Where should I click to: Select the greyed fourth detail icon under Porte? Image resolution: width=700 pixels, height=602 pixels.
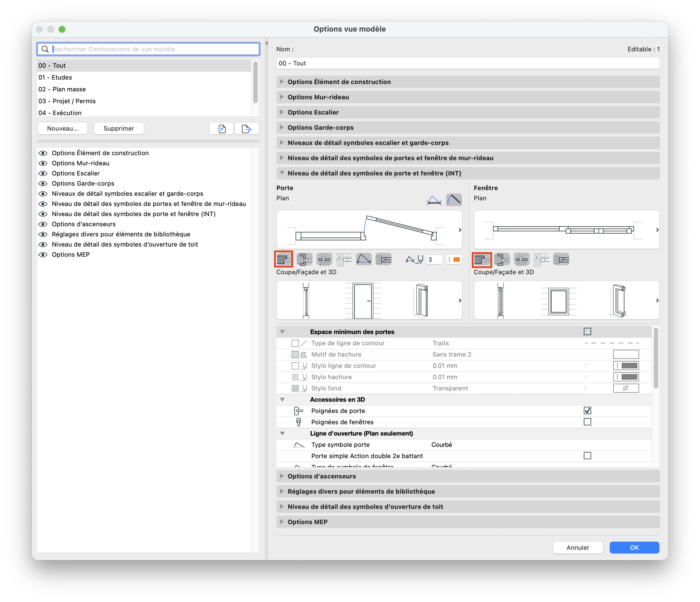pyautogui.click(x=344, y=259)
